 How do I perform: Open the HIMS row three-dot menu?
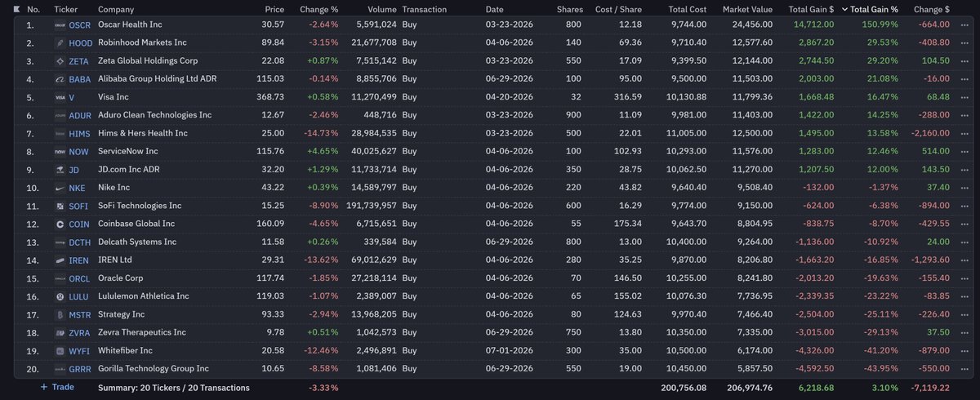coord(966,133)
